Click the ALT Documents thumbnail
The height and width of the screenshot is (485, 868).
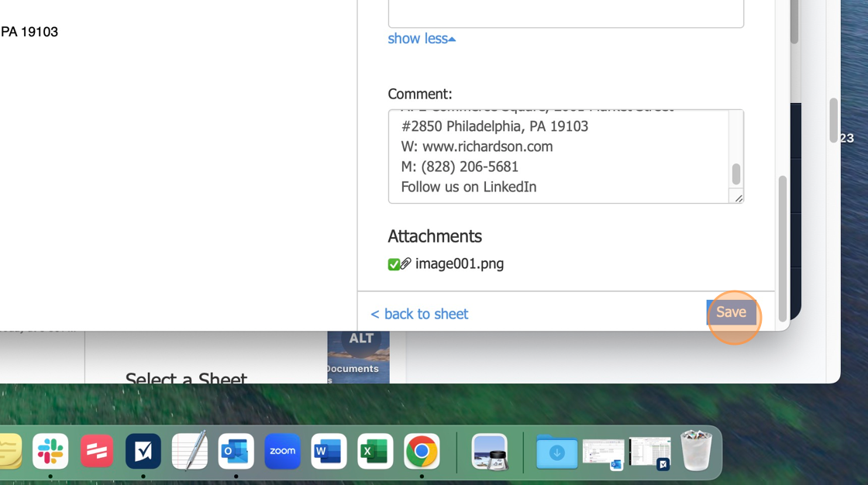point(358,357)
